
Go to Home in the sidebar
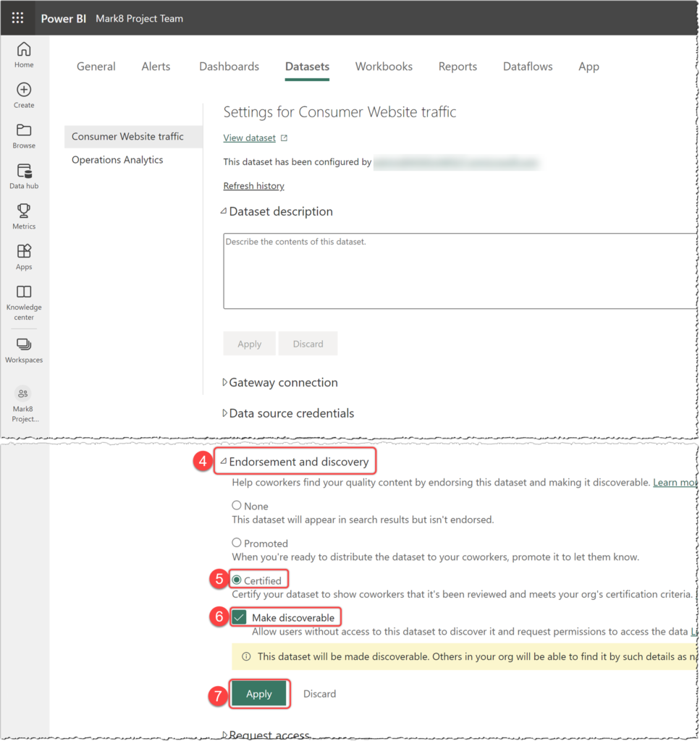tap(24, 55)
